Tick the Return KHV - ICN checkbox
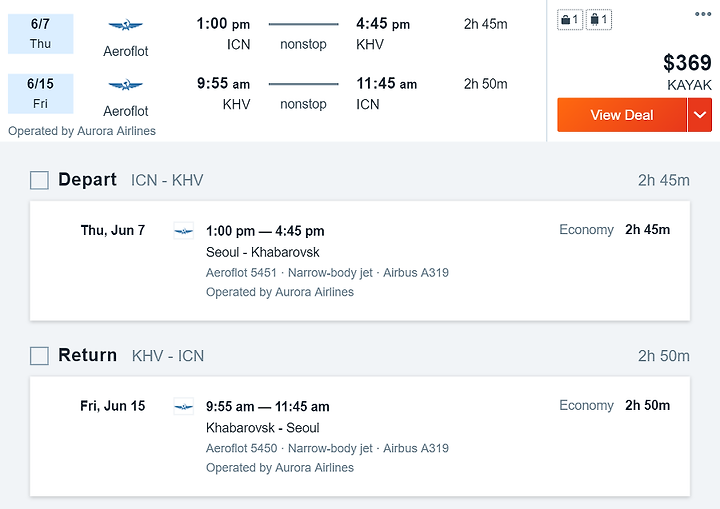 pos(39,356)
